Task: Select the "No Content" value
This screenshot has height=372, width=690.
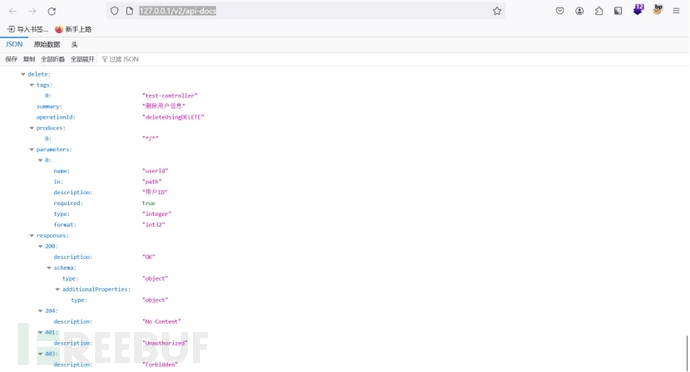Action: [161, 322]
